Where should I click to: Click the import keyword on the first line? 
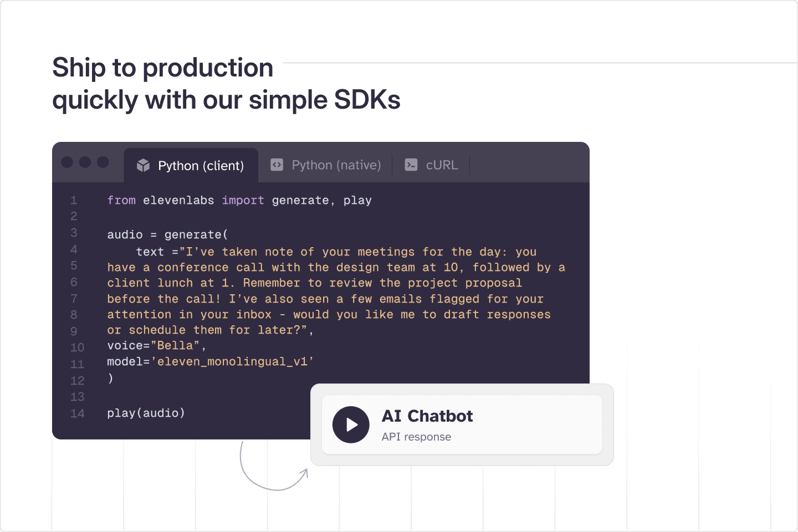[x=243, y=201]
